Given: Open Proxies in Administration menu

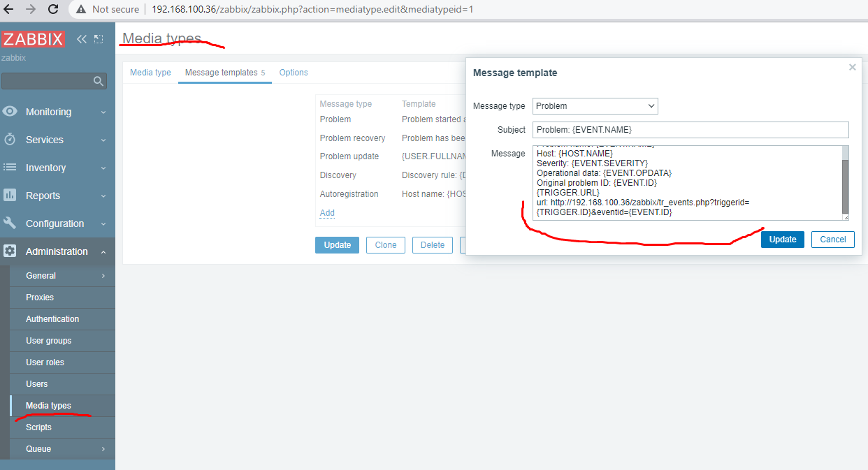Looking at the screenshot, I should (40, 298).
